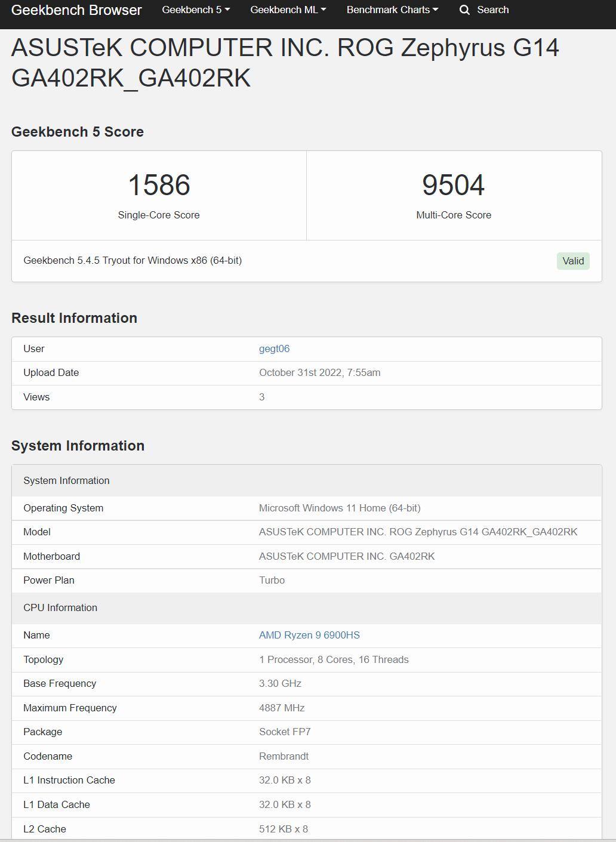The width and height of the screenshot is (616, 842).
Task: Open the Geekbench 5 dropdown menu
Action: pyautogui.click(x=195, y=10)
